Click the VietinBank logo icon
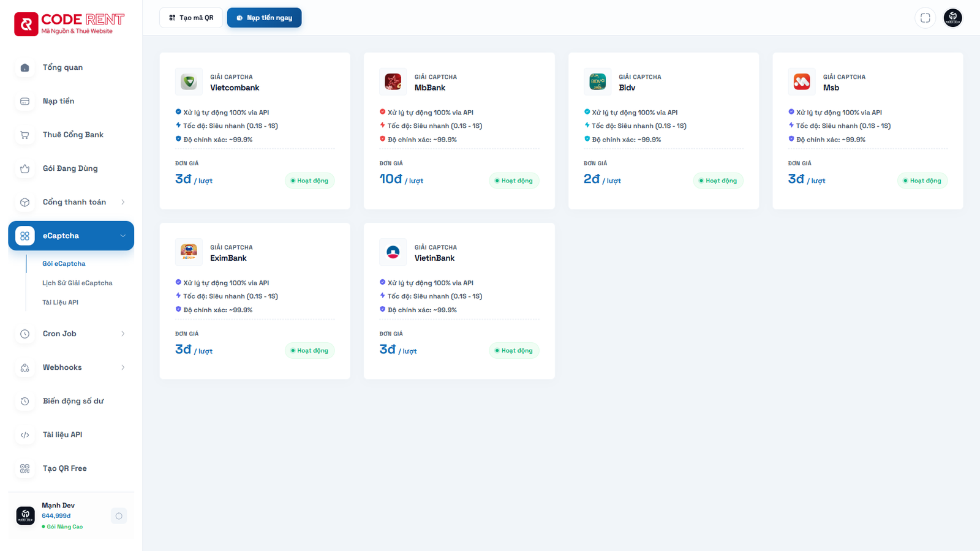The height and width of the screenshot is (551, 980). coord(393,252)
